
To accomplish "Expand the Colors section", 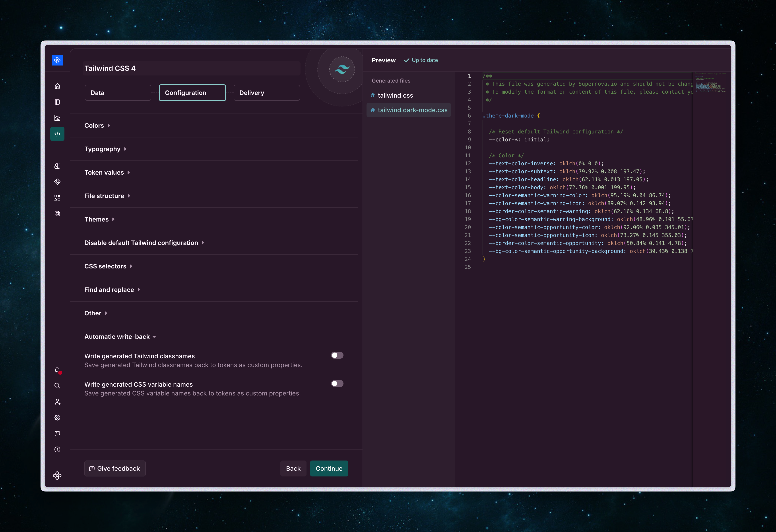I will 97,125.
